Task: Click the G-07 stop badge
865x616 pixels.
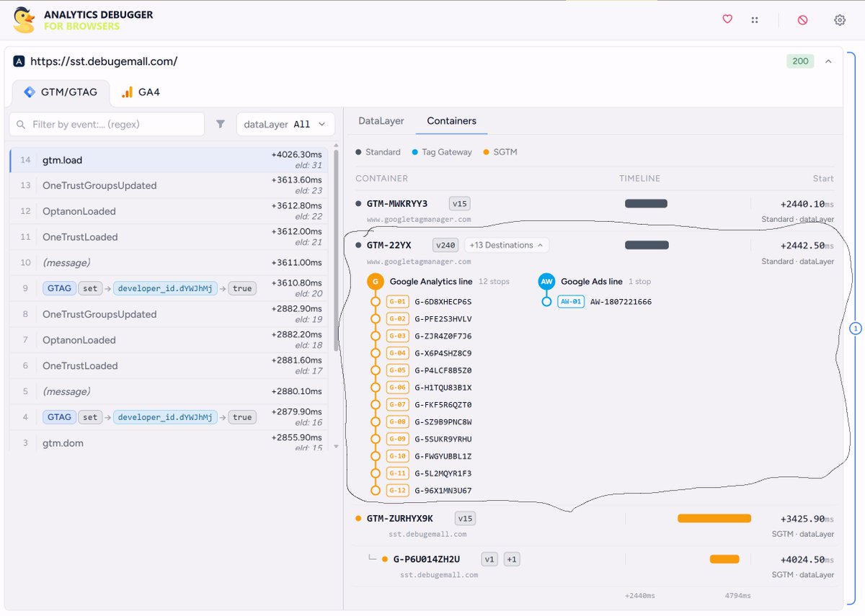Action: click(x=397, y=405)
